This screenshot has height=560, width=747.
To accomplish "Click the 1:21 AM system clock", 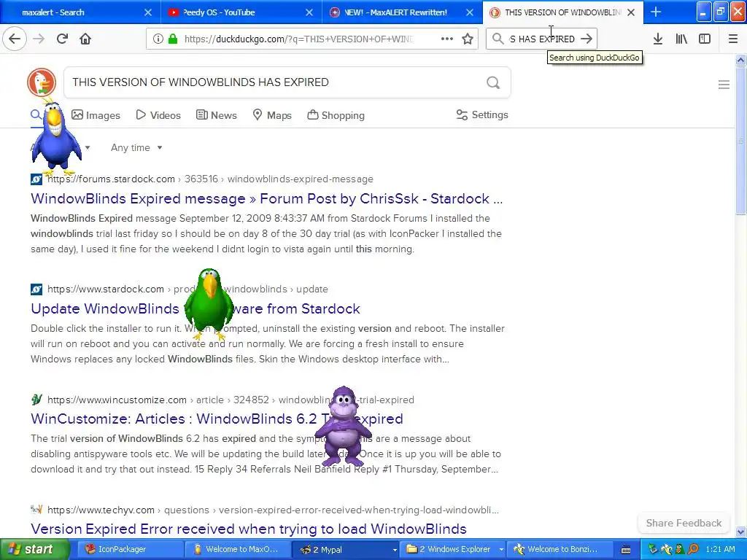I will [720, 549].
